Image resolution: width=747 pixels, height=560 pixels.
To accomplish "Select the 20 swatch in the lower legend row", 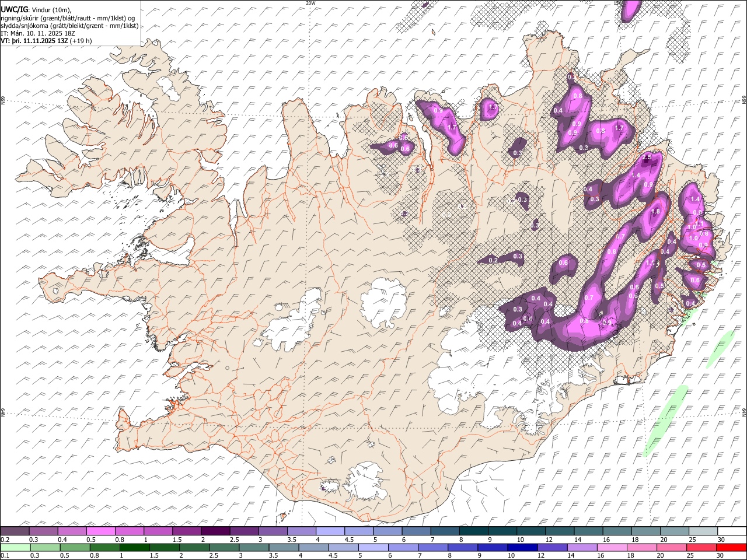I will [672, 547].
